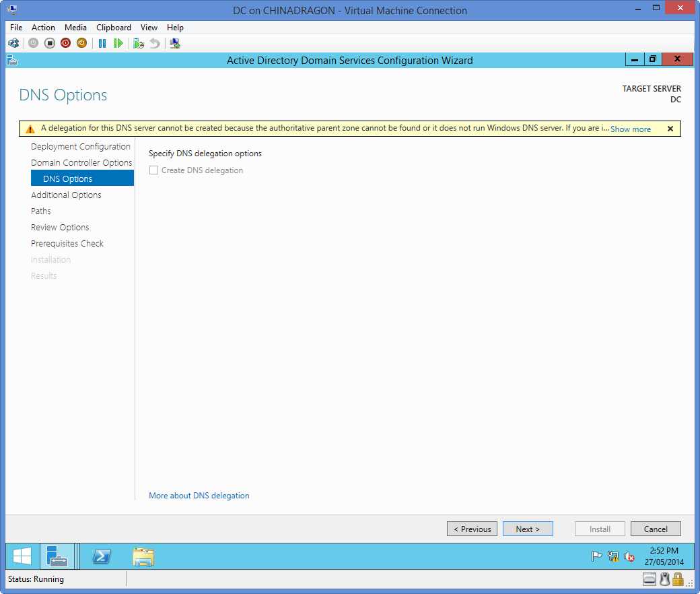Screen dimensions: 700x594
Task: Dismiss the DNS delegation warning banner
Action: click(670, 129)
